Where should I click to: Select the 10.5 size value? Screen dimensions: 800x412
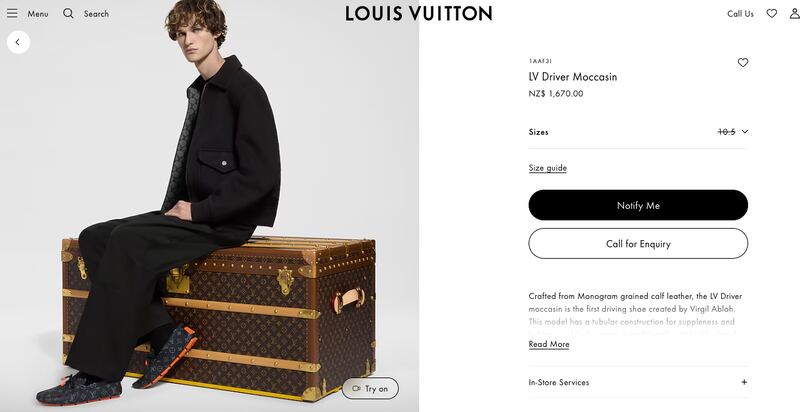(x=727, y=132)
